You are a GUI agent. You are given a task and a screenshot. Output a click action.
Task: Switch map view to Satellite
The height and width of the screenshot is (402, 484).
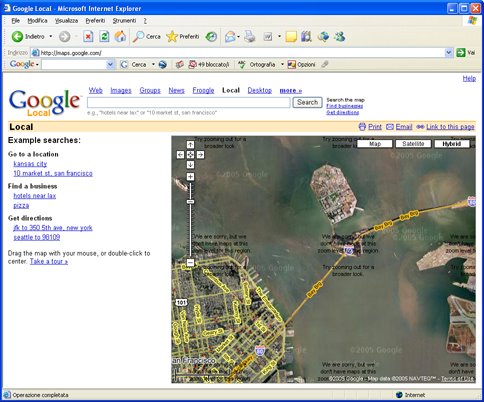(413, 144)
